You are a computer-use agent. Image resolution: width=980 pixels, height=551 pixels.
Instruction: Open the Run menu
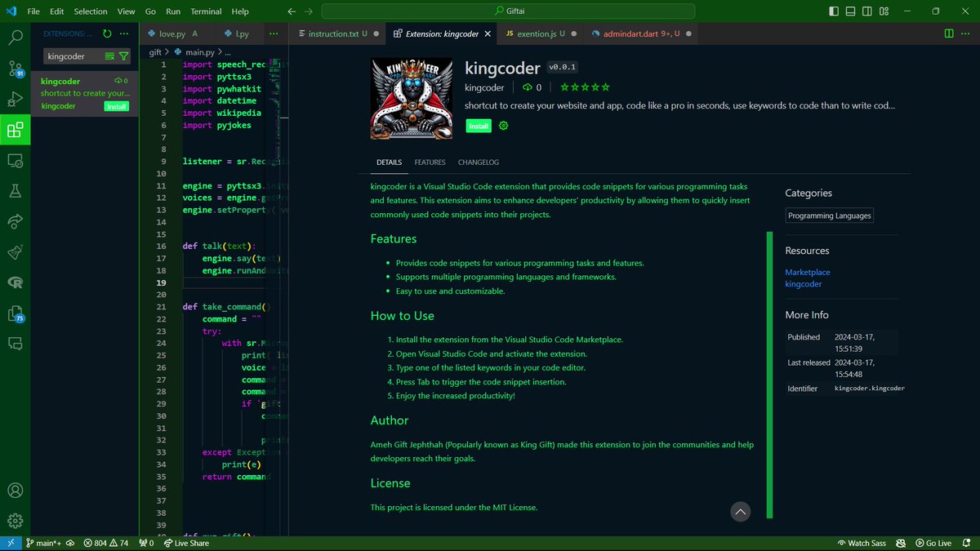click(173, 11)
